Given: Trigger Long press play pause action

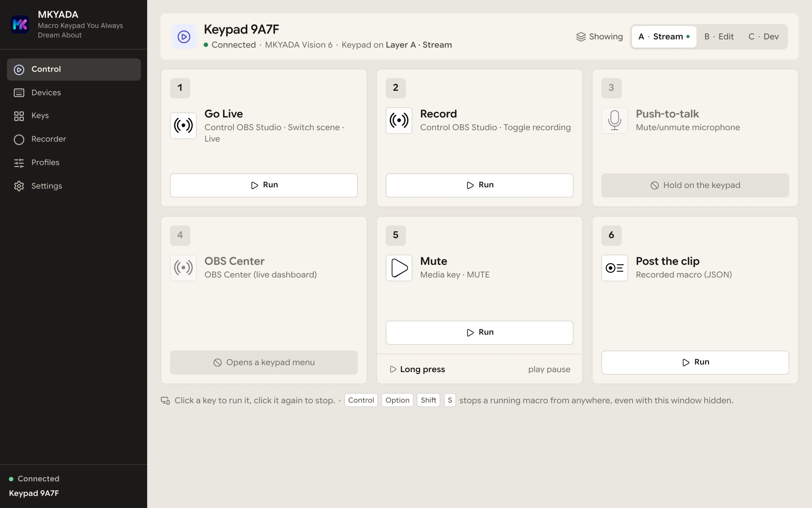Looking at the screenshot, I should pos(479,369).
